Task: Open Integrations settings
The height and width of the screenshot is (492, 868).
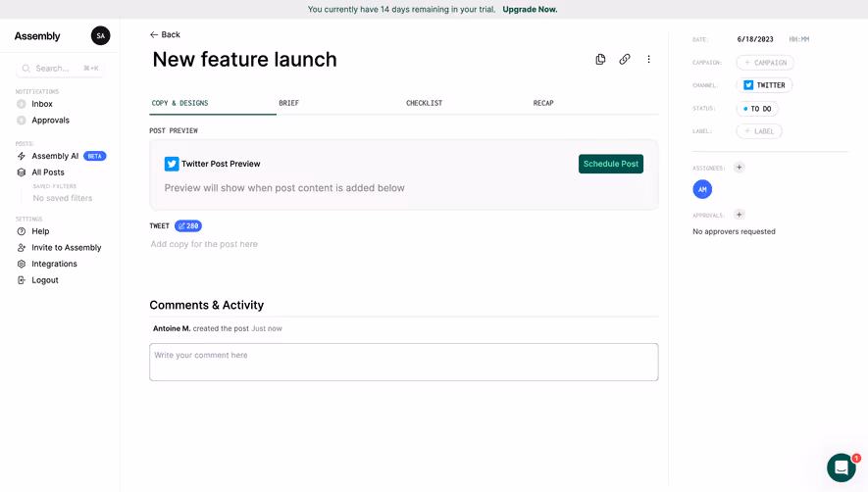Action: pos(54,264)
